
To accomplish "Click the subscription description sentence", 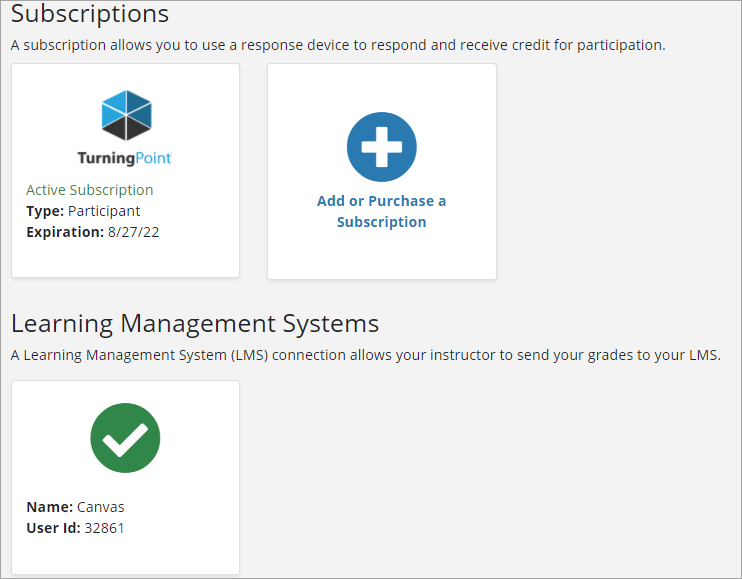I will (x=338, y=45).
